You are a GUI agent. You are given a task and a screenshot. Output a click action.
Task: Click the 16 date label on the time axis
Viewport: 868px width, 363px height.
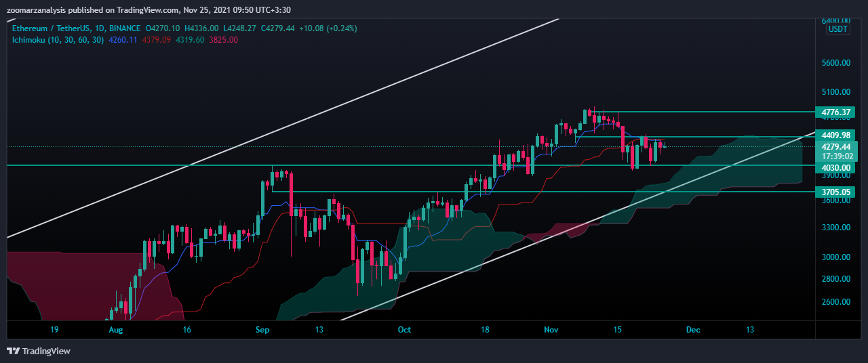tap(187, 330)
